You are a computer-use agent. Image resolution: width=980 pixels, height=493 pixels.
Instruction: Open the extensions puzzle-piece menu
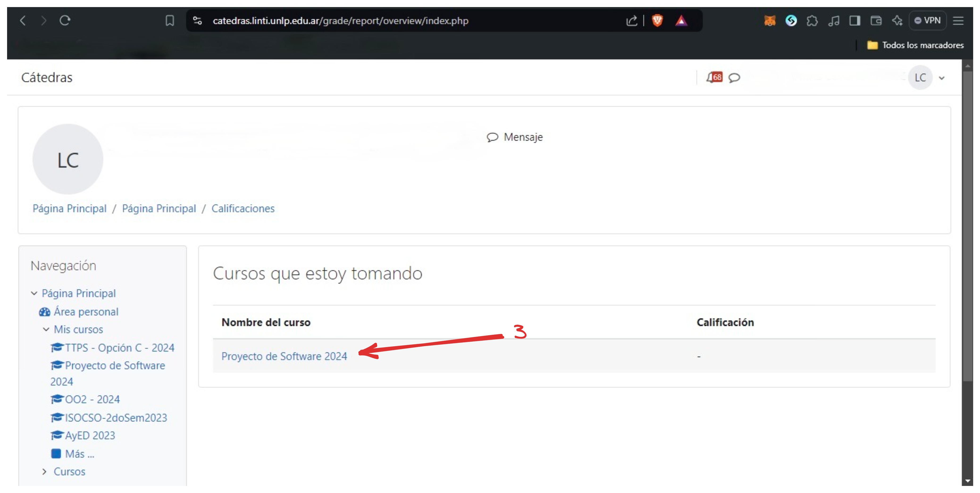812,21
